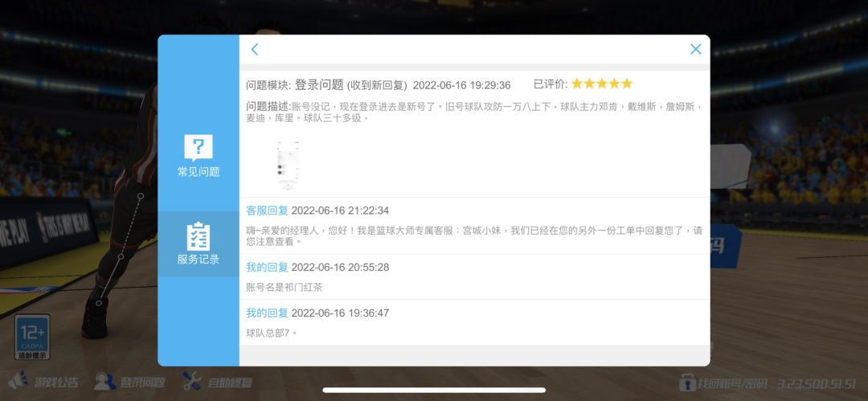Tap the iOS home indicator bar
The width and height of the screenshot is (868, 401).
click(x=434, y=391)
